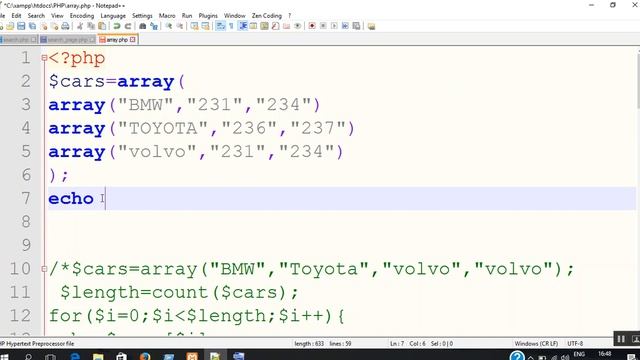This screenshot has width=640, height=360.
Task: Open the Settings menu
Action: coord(142,16)
